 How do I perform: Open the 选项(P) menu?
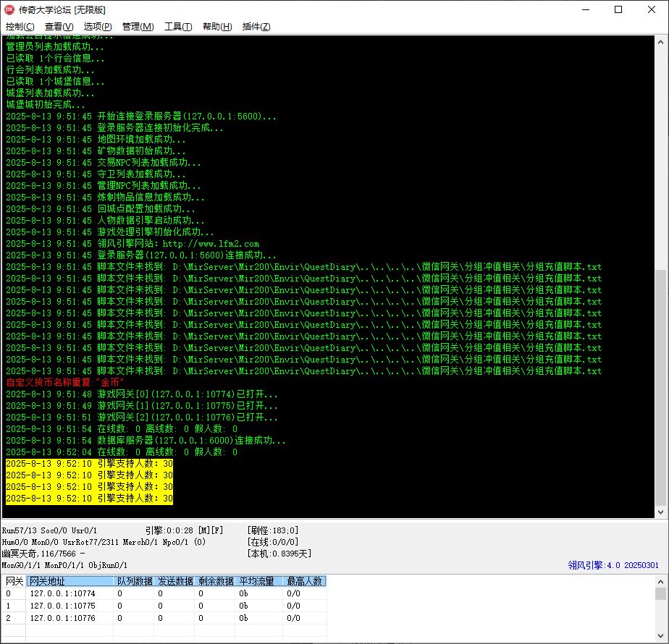[x=98, y=27]
